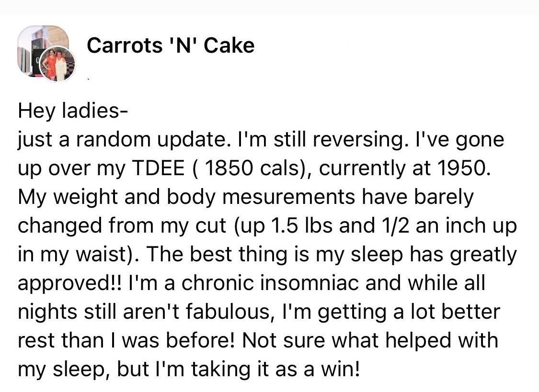
Task: Click 'Not sure what helped with' text
Action: pyautogui.click(x=370, y=341)
